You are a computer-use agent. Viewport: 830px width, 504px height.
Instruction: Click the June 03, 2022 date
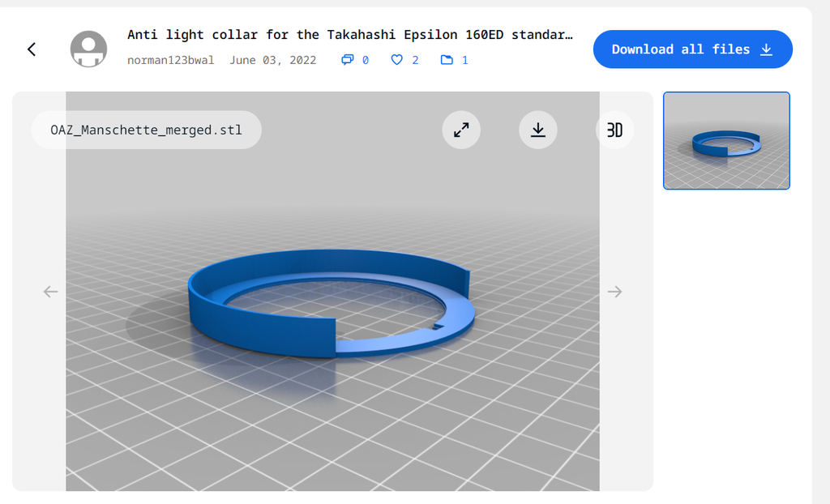[272, 60]
